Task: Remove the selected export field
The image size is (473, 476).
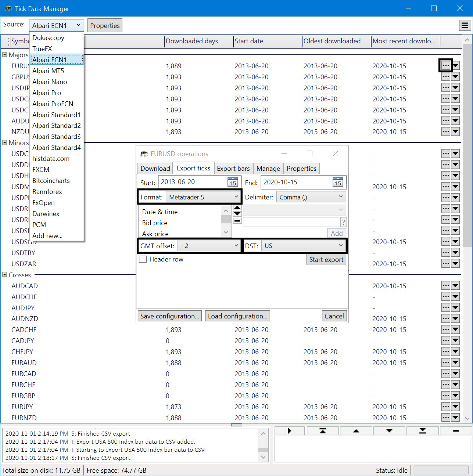Action: click(x=237, y=221)
